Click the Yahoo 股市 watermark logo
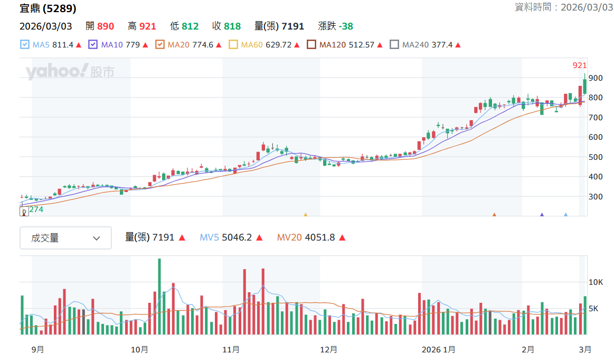Image resolution: width=614 pixels, height=364 pixels. point(70,71)
